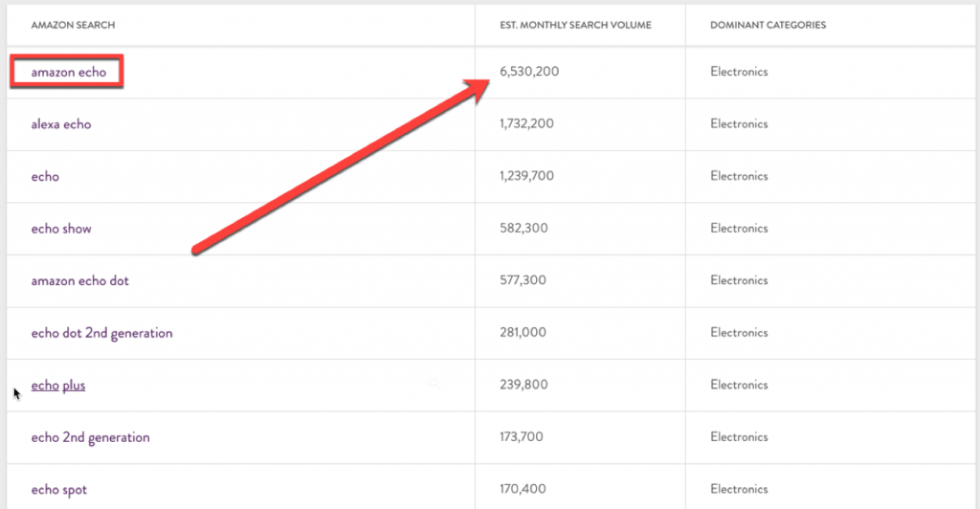Select the 170,400 volume cell
The image size is (980, 509).
[523, 489]
